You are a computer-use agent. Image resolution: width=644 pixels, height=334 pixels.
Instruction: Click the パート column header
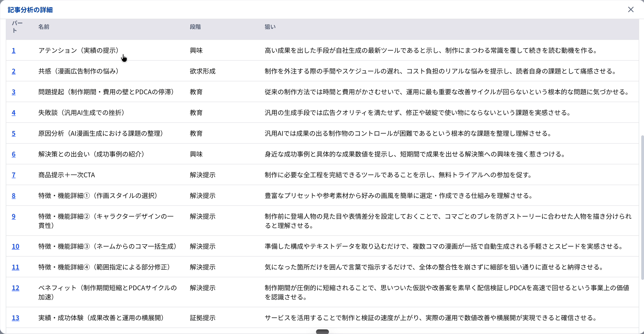17,27
